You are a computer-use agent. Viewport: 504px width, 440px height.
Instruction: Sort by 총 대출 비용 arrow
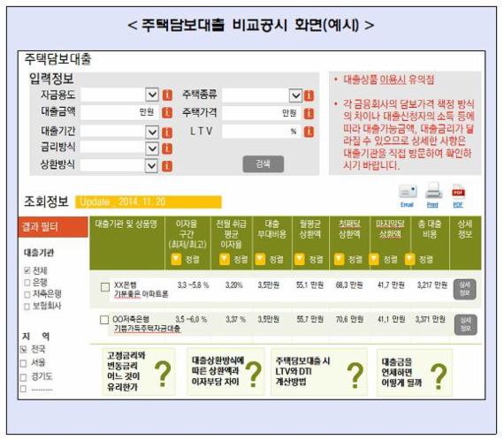409,259
